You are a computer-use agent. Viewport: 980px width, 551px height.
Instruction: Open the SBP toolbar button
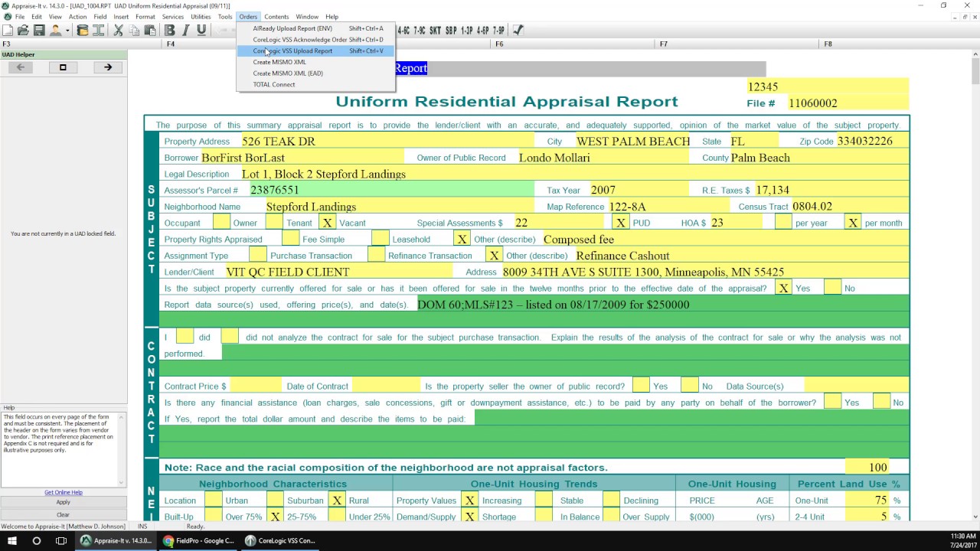click(x=451, y=31)
